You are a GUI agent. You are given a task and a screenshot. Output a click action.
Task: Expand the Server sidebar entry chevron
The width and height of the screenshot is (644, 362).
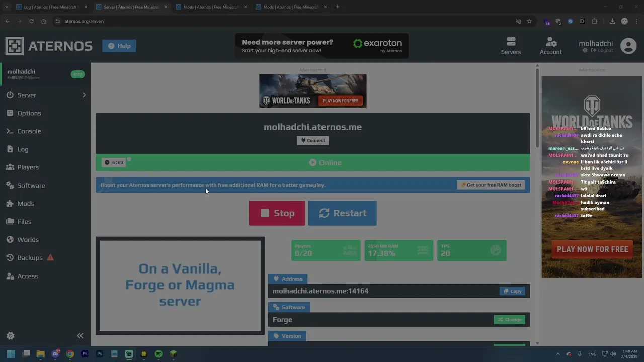point(84,95)
